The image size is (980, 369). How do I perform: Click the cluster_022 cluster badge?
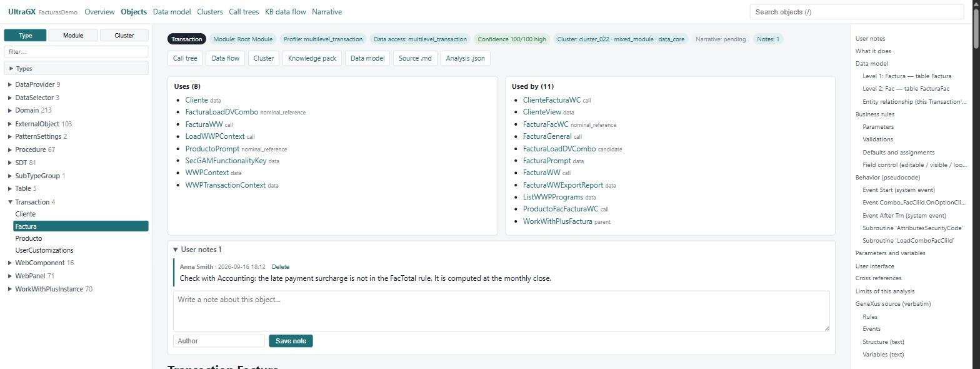(x=621, y=39)
